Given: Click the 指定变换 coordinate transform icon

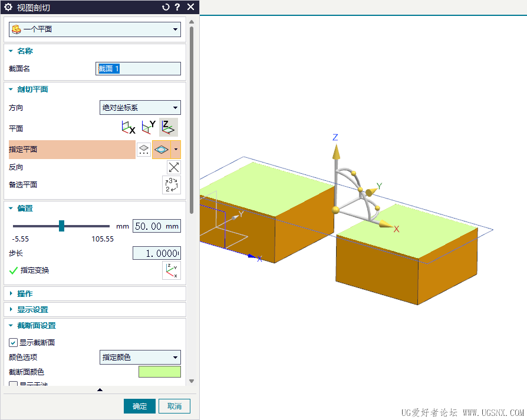Looking at the screenshot, I should 172,270.
